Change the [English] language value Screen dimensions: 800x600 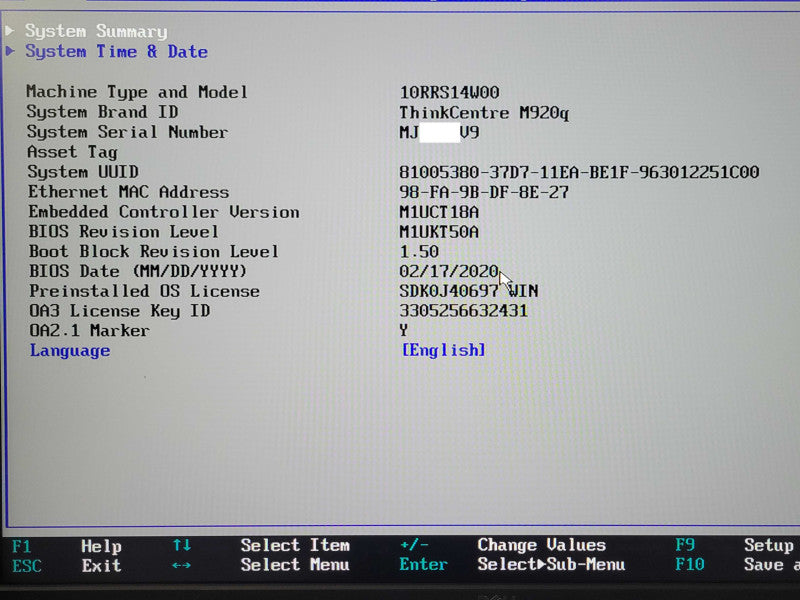coord(443,350)
